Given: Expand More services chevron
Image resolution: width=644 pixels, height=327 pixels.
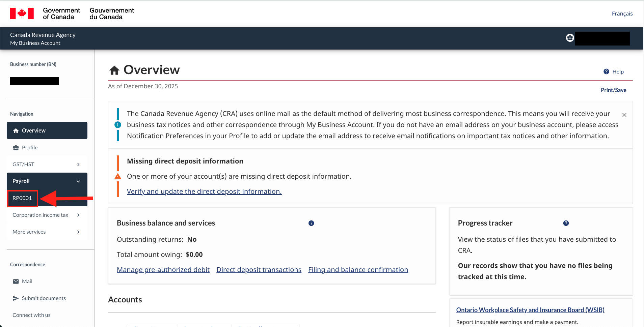Looking at the screenshot, I should pos(78,232).
